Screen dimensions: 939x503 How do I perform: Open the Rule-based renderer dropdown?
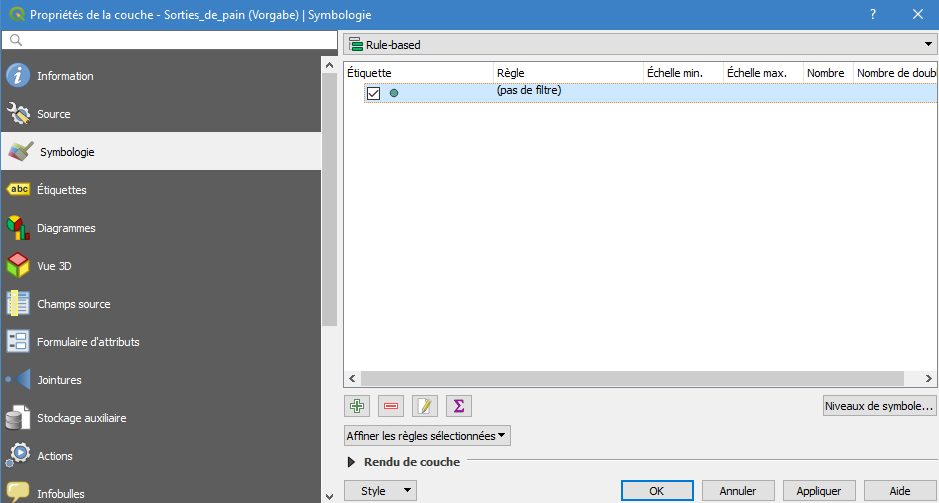(x=640, y=45)
